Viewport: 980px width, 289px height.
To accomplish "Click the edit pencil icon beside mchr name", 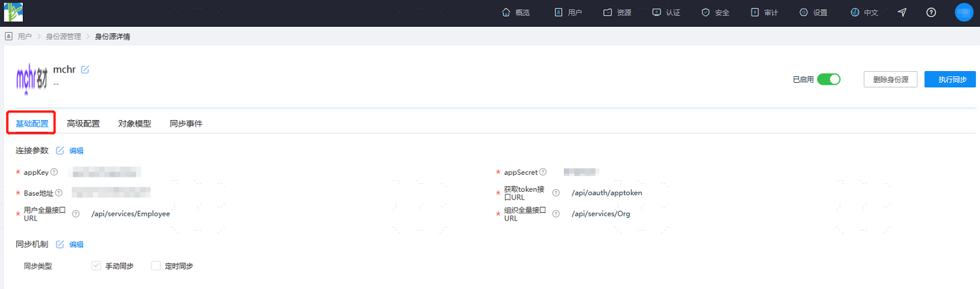I will [x=85, y=70].
